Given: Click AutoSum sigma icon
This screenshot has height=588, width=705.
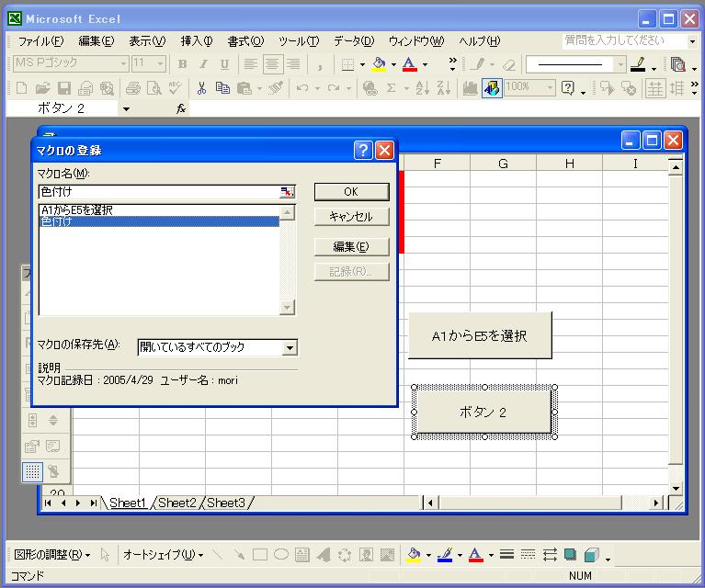Looking at the screenshot, I should click(392, 87).
